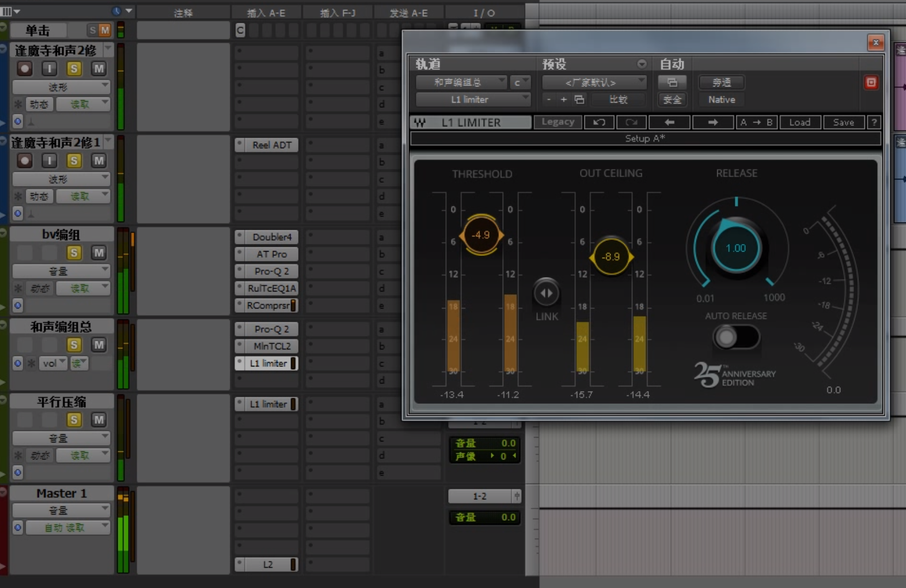Mute the 平行压缩 track
This screenshot has width=906, height=588.
coord(98,420)
